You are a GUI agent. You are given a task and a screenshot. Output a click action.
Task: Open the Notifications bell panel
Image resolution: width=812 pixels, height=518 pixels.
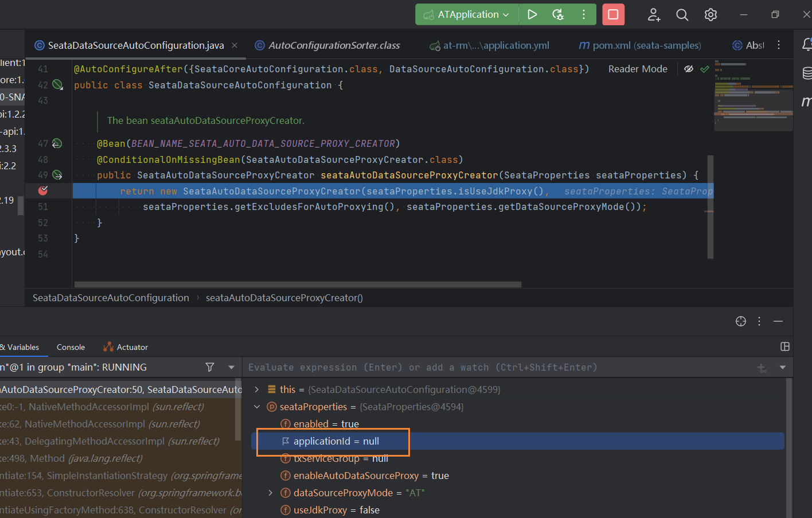(x=807, y=44)
